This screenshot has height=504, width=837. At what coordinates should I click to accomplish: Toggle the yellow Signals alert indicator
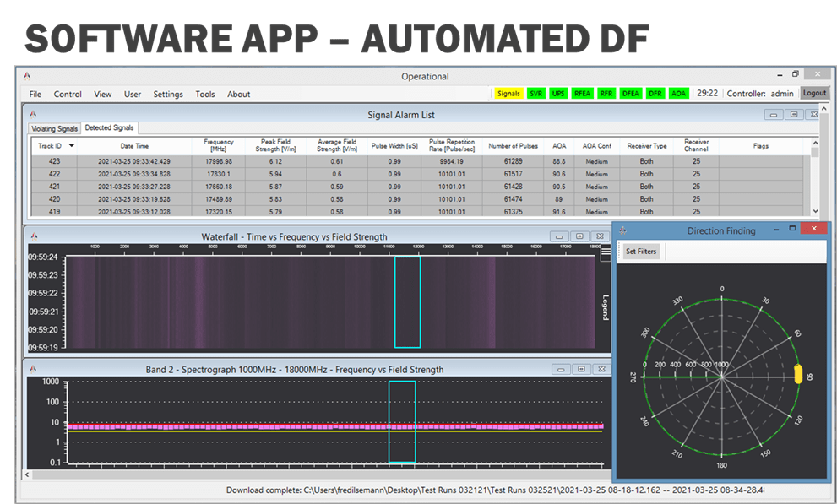pos(508,93)
